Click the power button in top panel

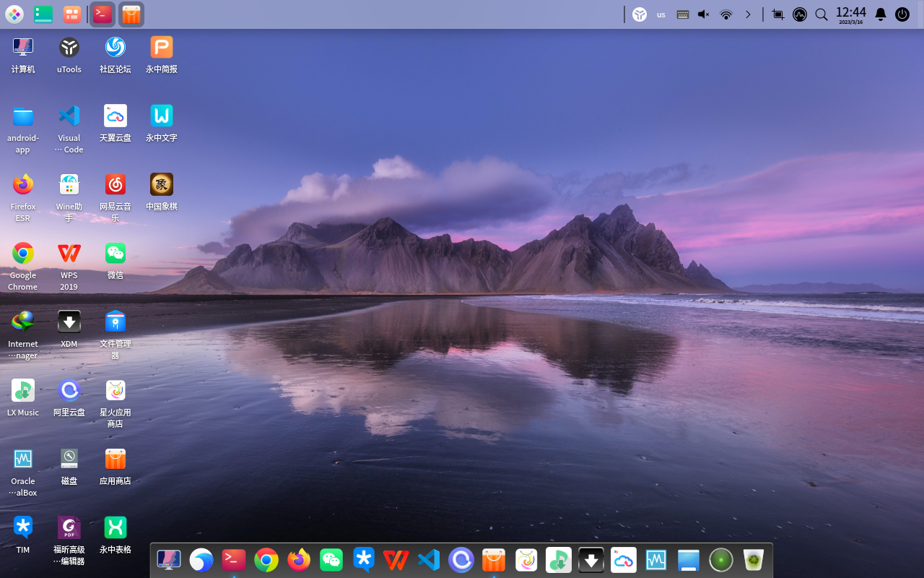tap(902, 14)
